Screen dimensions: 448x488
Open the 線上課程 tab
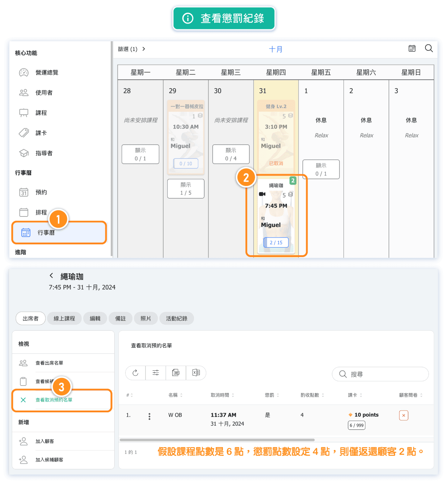click(x=64, y=319)
